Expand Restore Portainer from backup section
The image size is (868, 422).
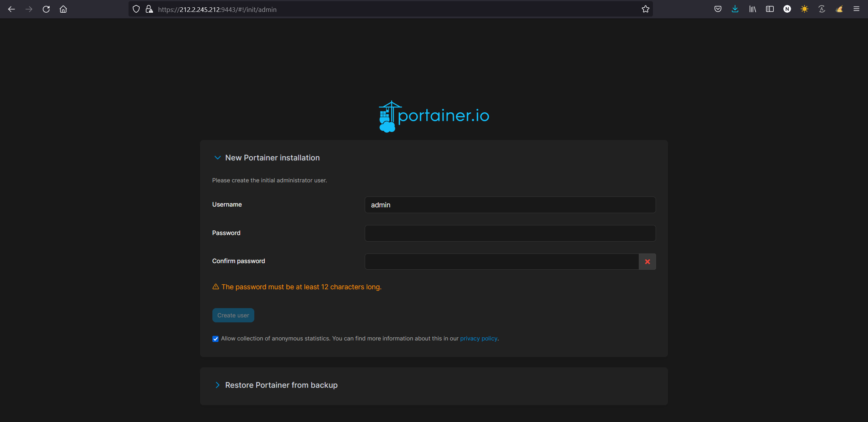coord(217,385)
